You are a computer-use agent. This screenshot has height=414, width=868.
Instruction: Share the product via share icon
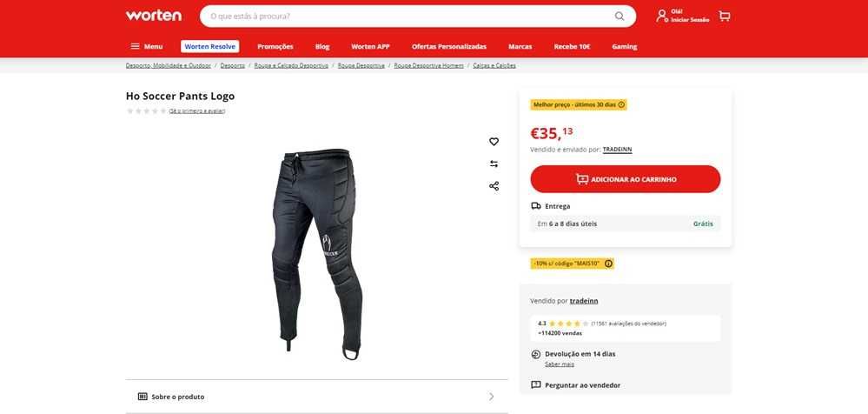(x=494, y=186)
